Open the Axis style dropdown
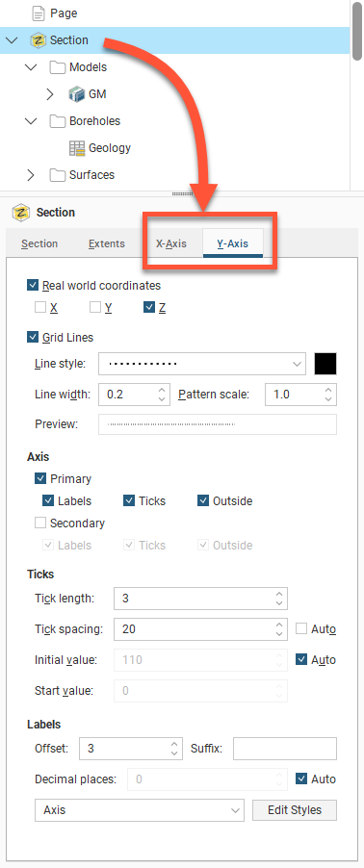 click(139, 810)
